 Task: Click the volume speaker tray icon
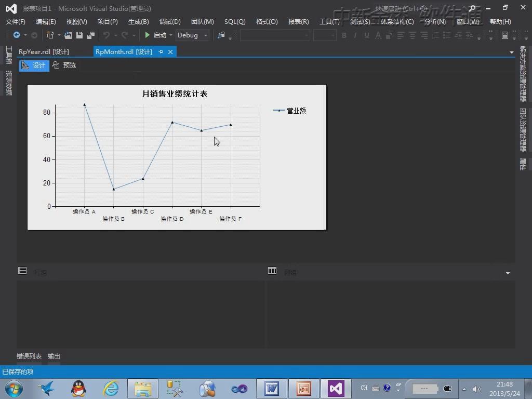477,389
